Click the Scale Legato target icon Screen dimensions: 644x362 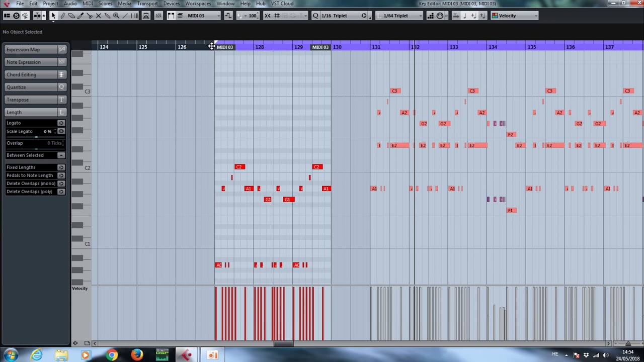61,131
